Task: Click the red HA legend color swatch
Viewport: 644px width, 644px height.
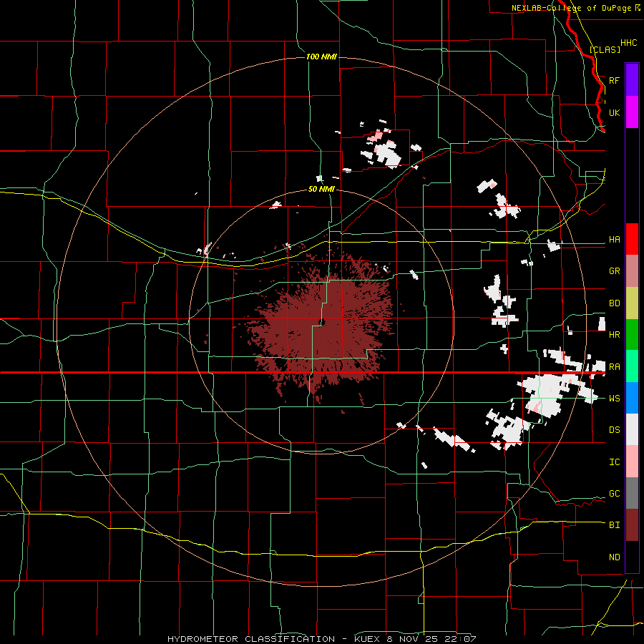Action: [x=632, y=239]
